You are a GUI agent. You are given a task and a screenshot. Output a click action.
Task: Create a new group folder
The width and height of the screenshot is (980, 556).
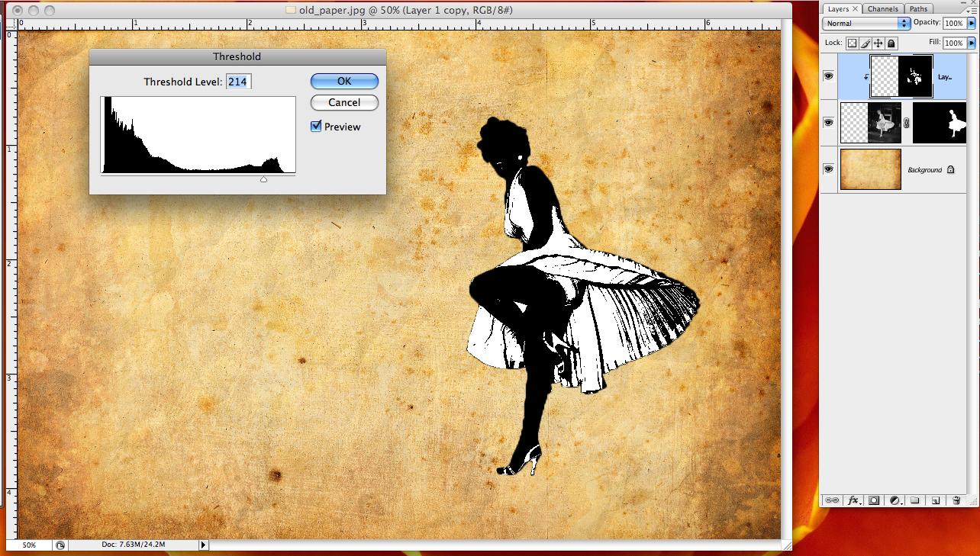pos(915,500)
